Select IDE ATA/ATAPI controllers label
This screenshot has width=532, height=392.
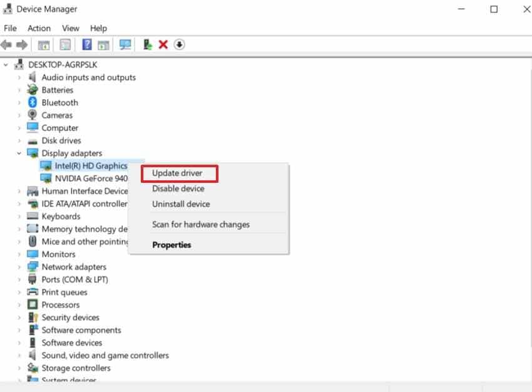point(84,204)
